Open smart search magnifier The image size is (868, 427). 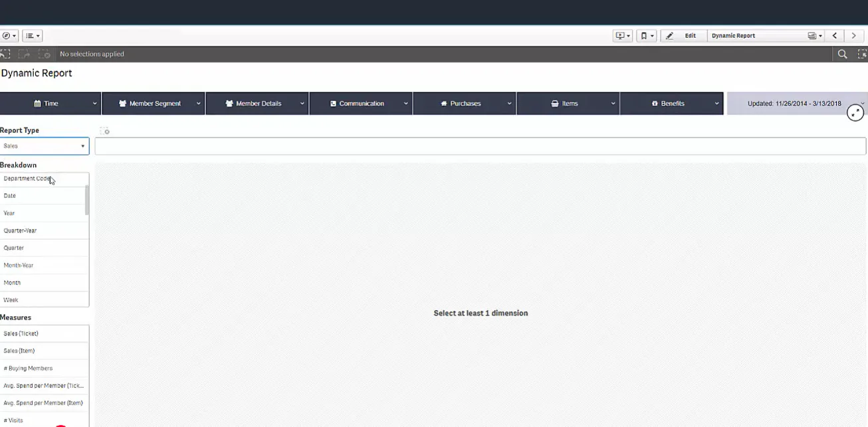pyautogui.click(x=842, y=54)
